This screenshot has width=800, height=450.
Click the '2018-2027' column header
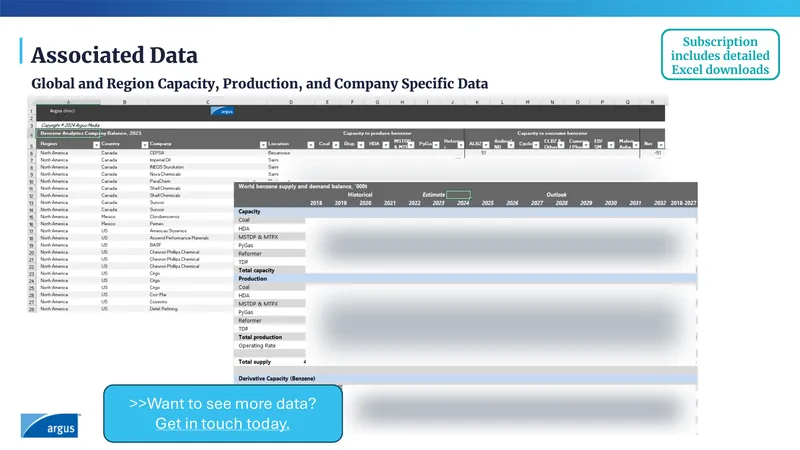[x=683, y=203]
